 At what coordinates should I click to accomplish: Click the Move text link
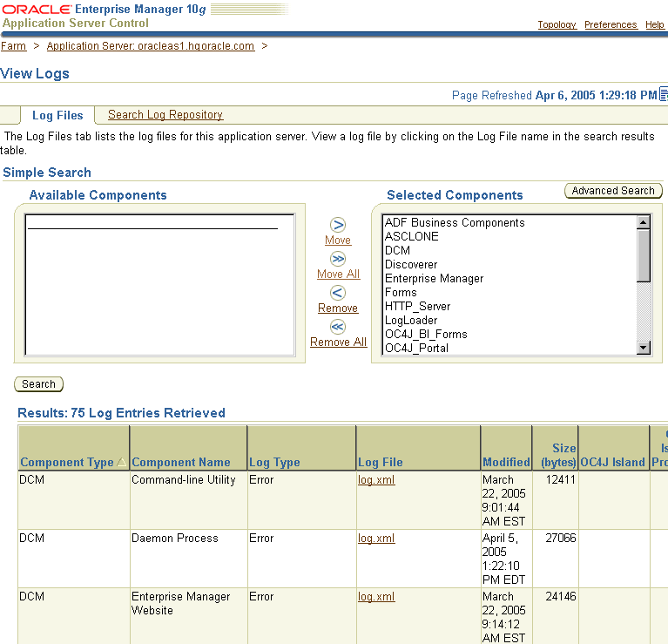click(338, 240)
